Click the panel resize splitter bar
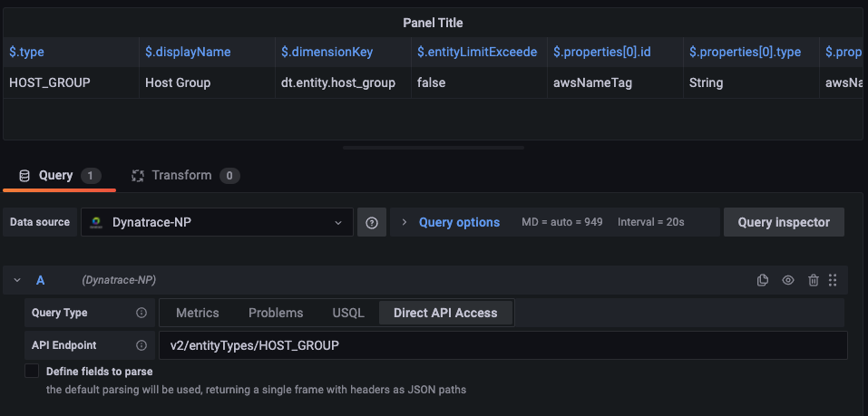 [434, 148]
